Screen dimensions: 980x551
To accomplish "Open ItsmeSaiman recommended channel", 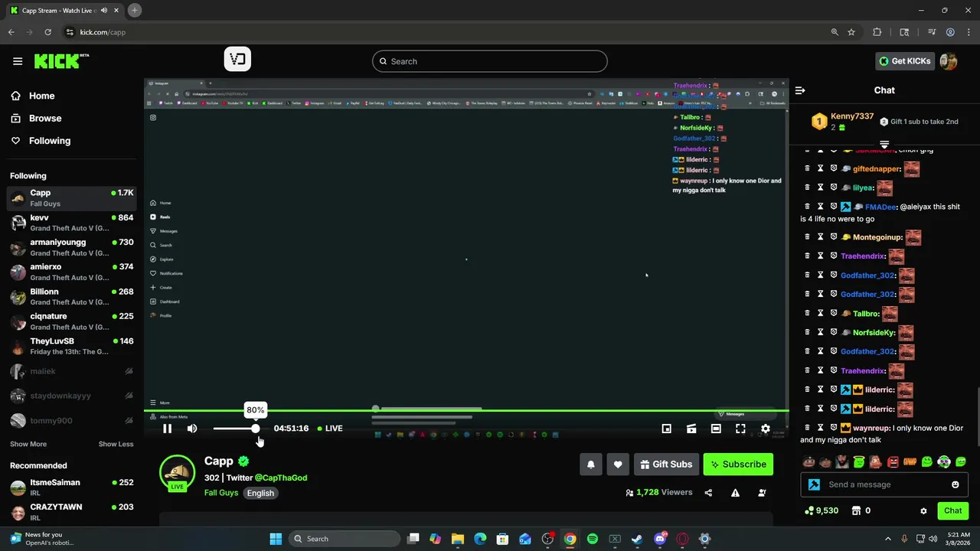I will pos(72,487).
